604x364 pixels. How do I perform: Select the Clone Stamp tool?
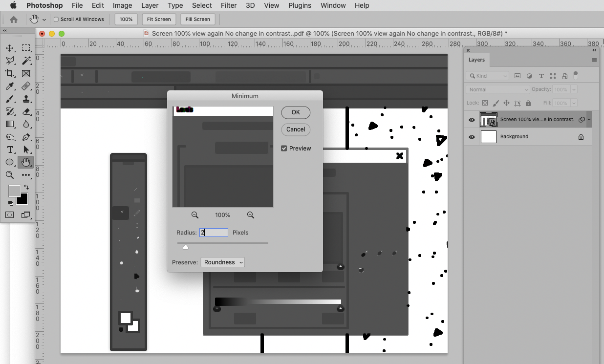pos(26,99)
